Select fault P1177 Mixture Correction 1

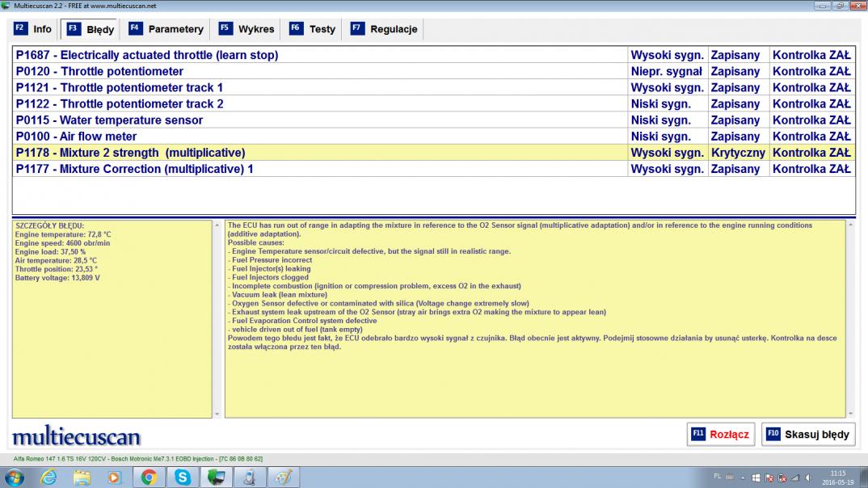[x=434, y=169]
